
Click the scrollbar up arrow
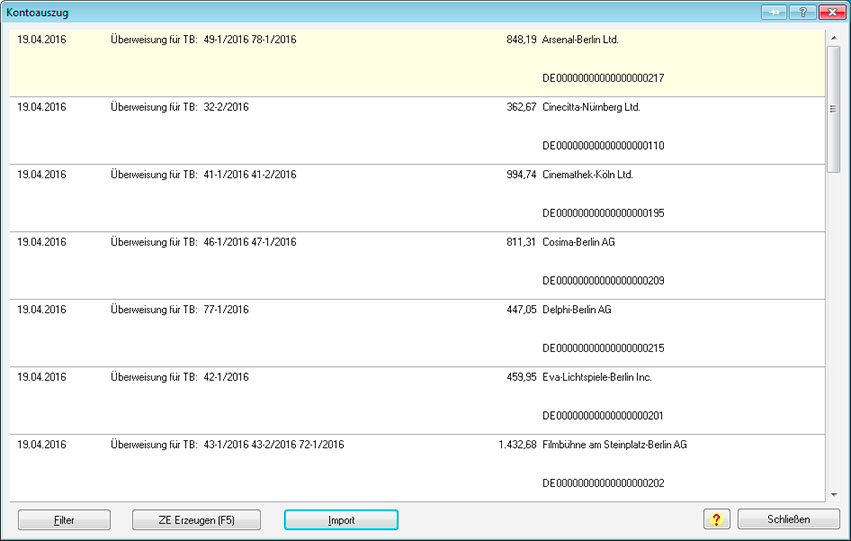(x=833, y=37)
